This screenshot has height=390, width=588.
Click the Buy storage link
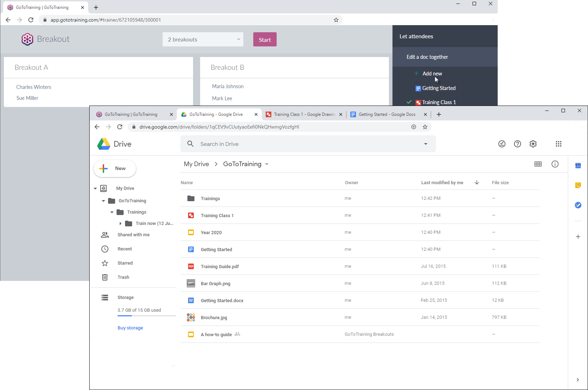(130, 328)
